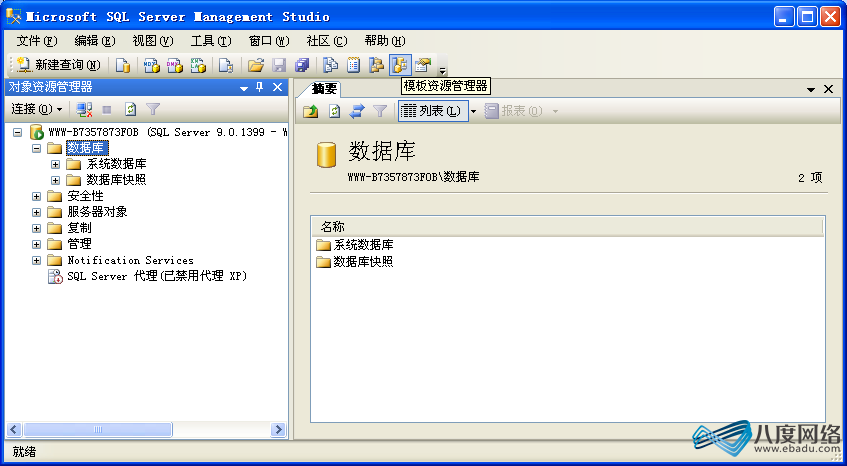Select the 安全性 tree folder

[85, 196]
